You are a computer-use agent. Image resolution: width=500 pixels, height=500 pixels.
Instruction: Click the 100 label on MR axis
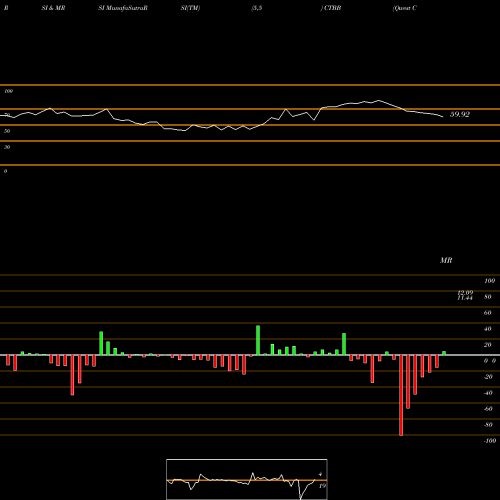[489, 281]
